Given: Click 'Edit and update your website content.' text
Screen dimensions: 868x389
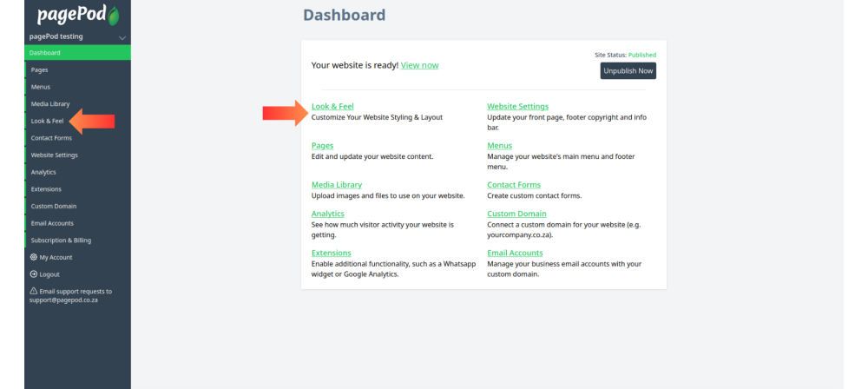Looking at the screenshot, I should click(372, 156).
